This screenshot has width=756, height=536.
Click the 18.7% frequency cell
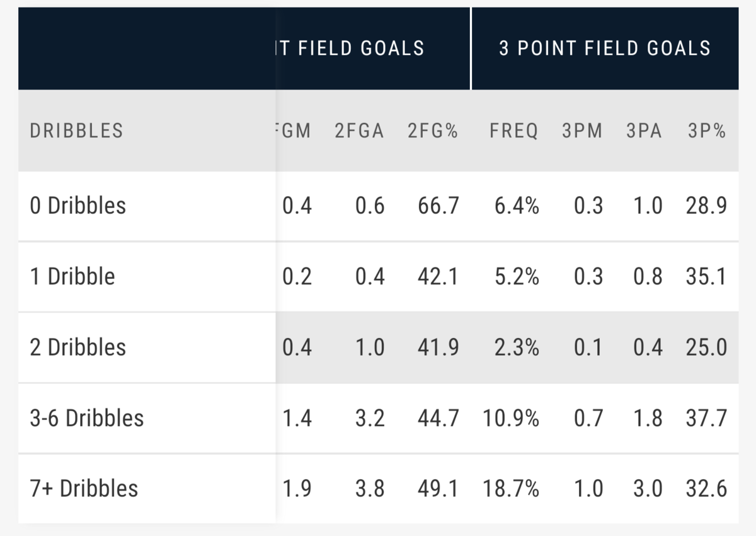[511, 488]
